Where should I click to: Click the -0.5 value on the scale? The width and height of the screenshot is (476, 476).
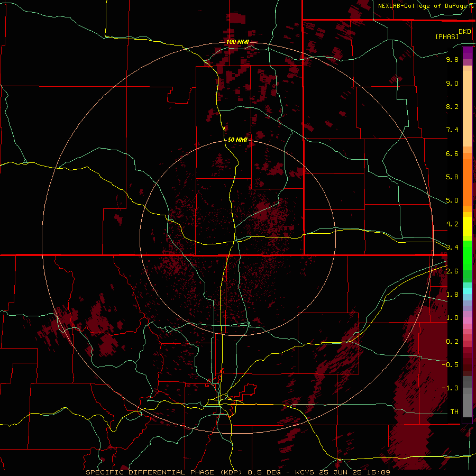[450, 364]
